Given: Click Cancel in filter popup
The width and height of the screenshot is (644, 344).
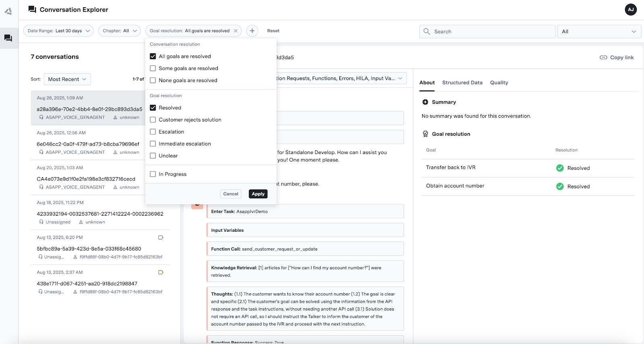Looking at the screenshot, I should [x=231, y=194].
